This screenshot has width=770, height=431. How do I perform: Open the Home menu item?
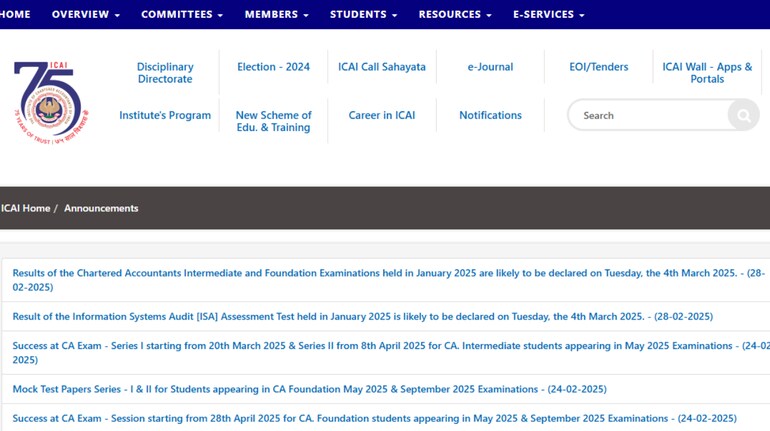(x=15, y=14)
